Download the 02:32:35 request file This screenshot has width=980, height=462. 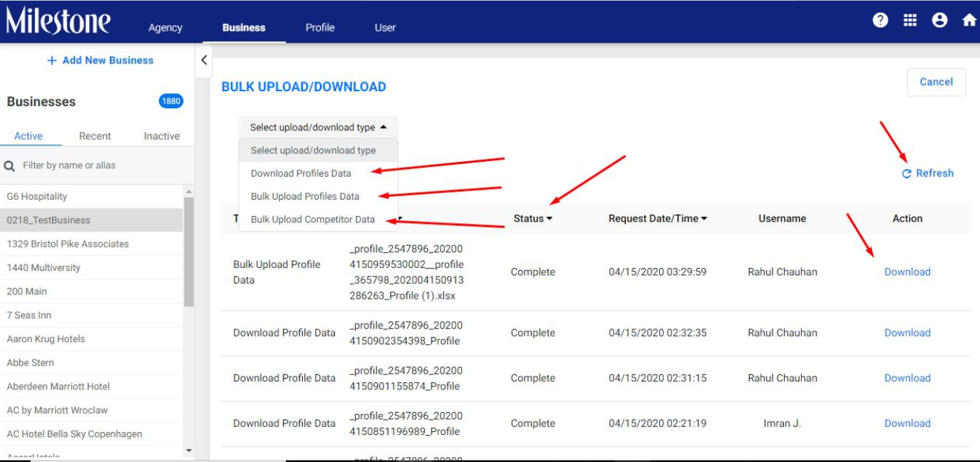point(907,332)
